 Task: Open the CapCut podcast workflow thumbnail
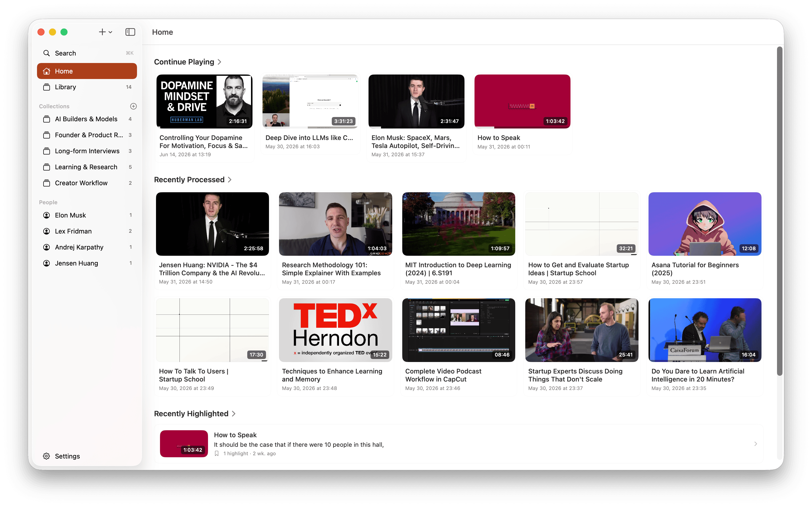click(x=458, y=330)
